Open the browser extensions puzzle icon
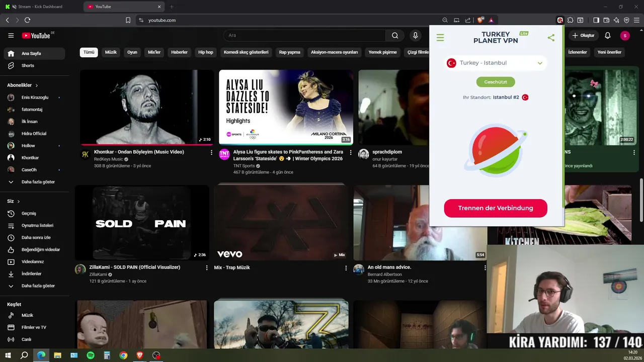The image size is (644, 362). tap(570, 20)
